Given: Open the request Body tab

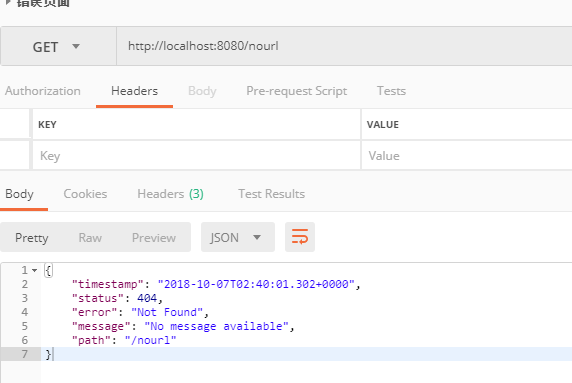Looking at the screenshot, I should tap(202, 91).
